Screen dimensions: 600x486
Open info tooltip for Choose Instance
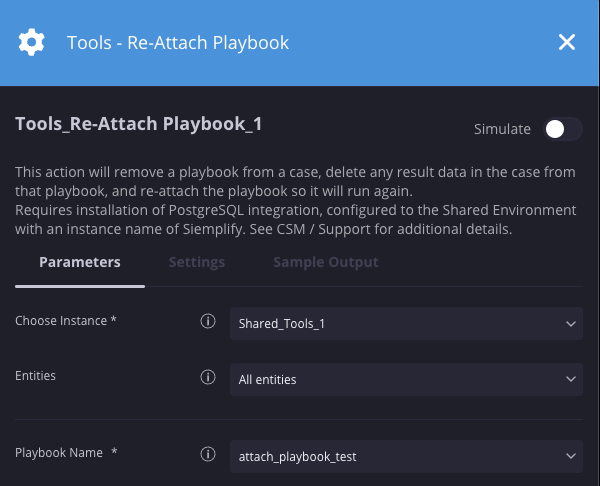pyautogui.click(x=208, y=322)
